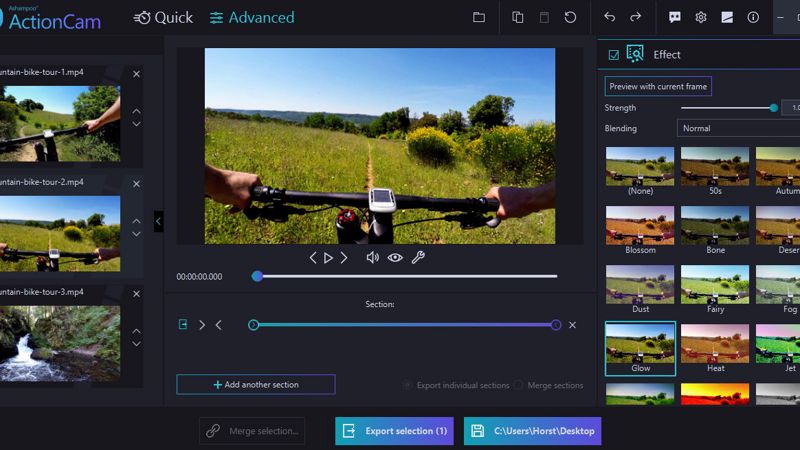Image resolution: width=800 pixels, height=450 pixels.
Task: Step forward one frame
Action: click(x=344, y=258)
